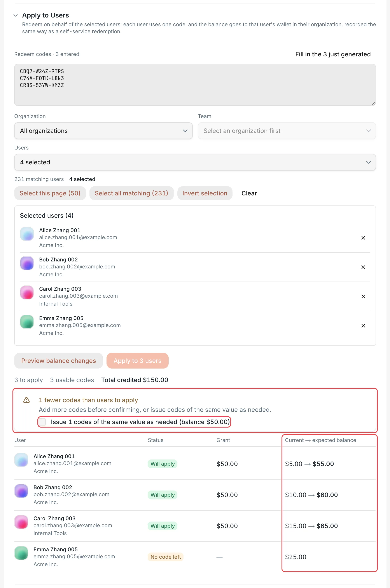Open the Users '4 selected' dropdown
This screenshot has height=588, width=390.
(x=195, y=162)
